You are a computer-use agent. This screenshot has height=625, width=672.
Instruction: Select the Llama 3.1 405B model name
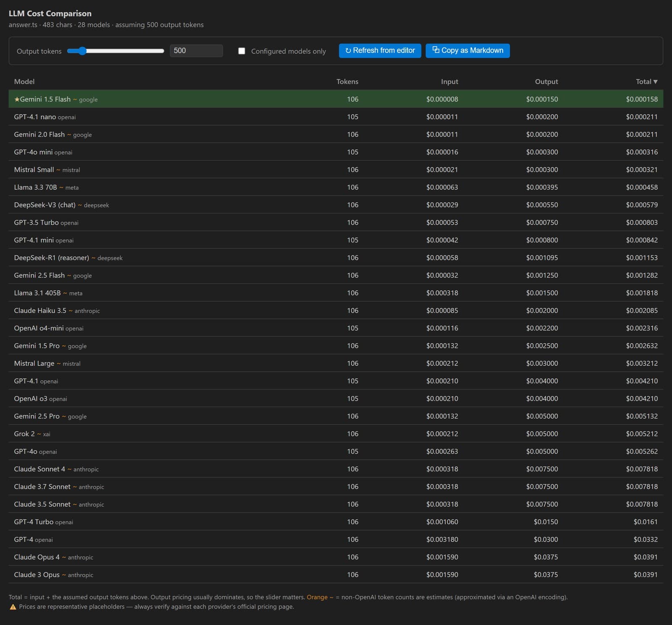(37, 293)
